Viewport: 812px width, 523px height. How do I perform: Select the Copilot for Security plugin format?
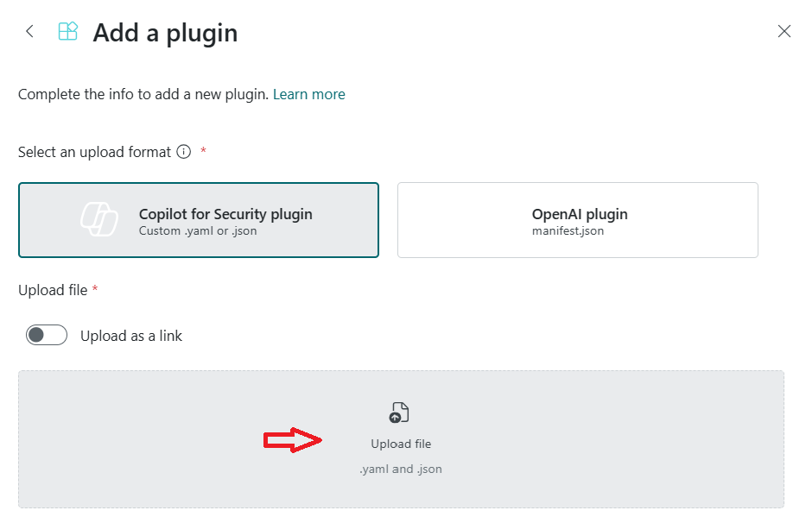pyautogui.click(x=199, y=220)
